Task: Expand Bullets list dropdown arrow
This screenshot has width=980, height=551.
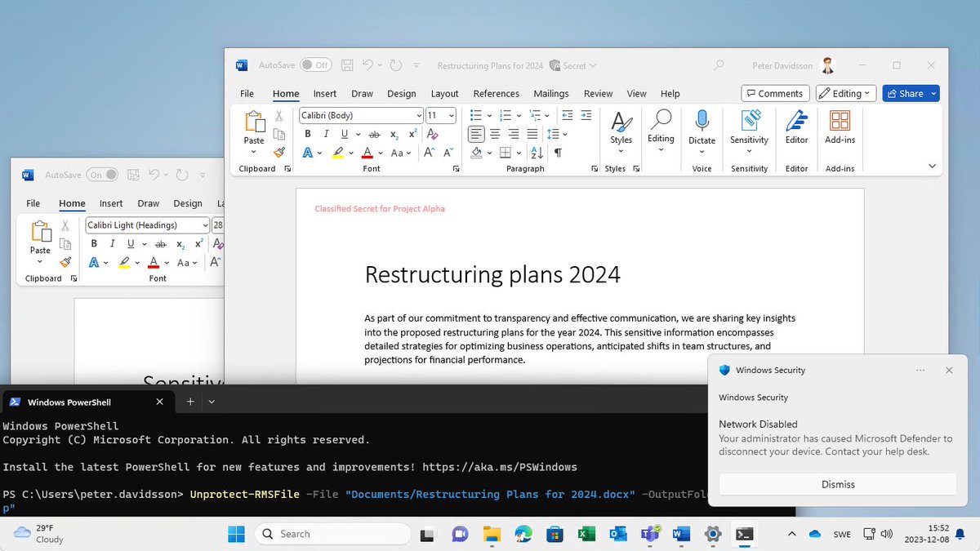Action: 488,115
